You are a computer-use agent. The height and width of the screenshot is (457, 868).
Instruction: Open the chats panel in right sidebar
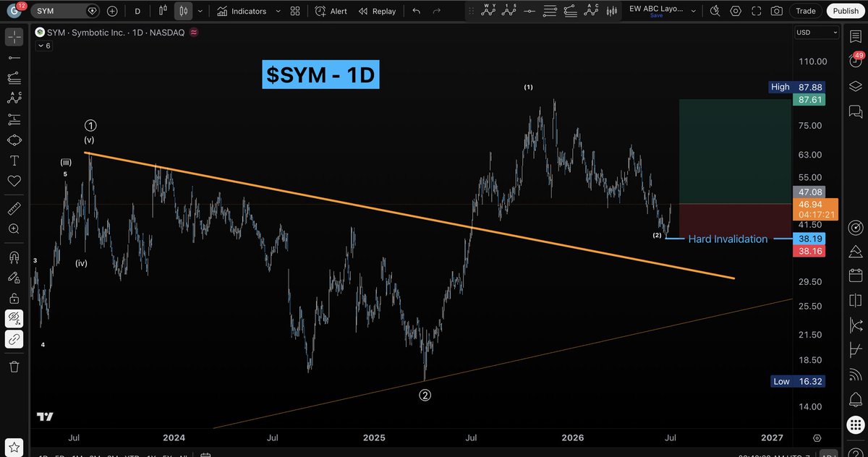[x=855, y=111]
